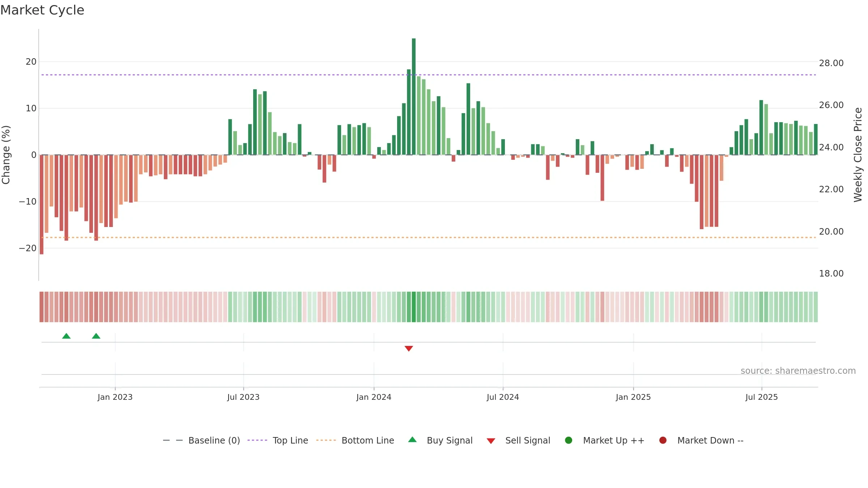The image size is (868, 488).
Task: Click the source: sharemaestro.com text
Action: click(x=798, y=371)
